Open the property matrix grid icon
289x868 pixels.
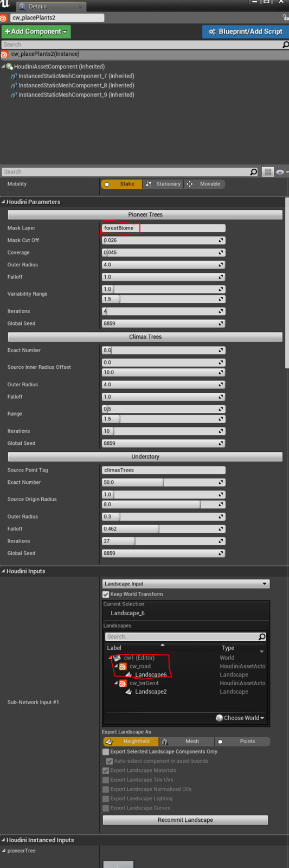pyautogui.click(x=267, y=172)
